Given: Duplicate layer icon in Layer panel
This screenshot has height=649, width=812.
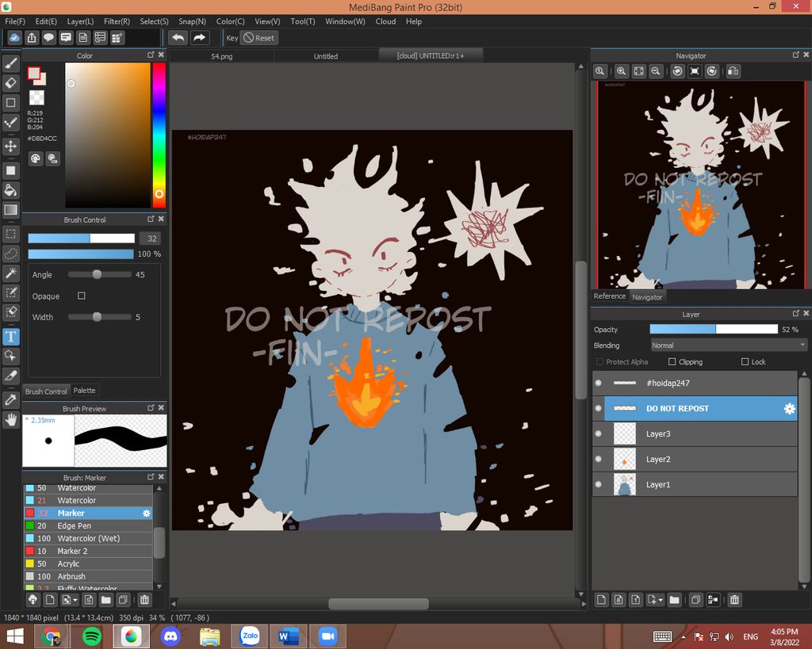Looking at the screenshot, I should coord(695,600).
